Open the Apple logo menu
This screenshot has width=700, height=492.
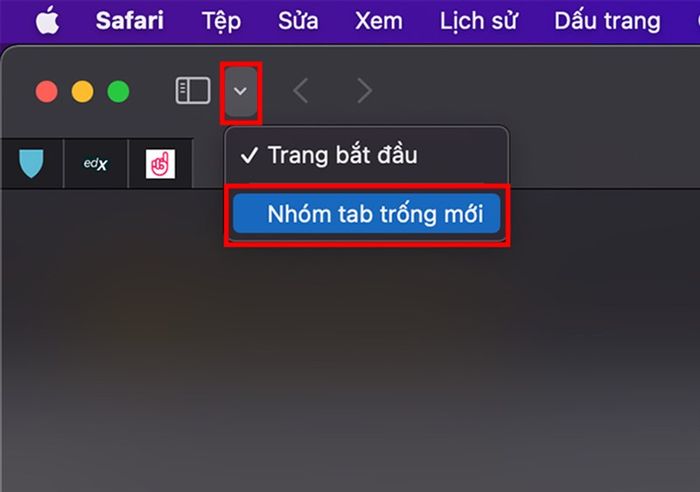coord(48,21)
